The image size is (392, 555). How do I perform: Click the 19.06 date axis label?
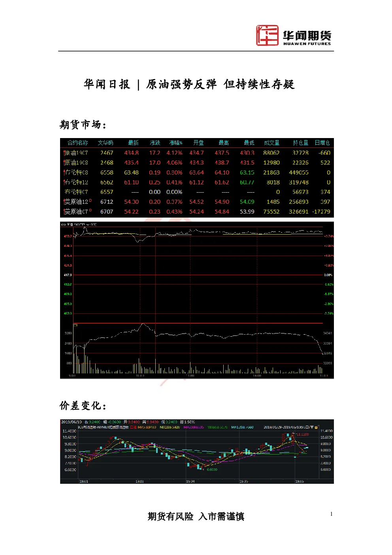click(300, 481)
